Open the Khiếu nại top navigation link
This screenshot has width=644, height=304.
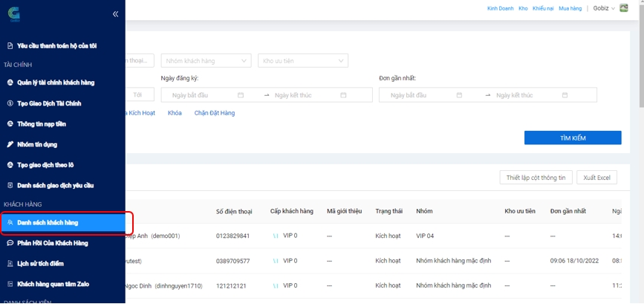(543, 8)
